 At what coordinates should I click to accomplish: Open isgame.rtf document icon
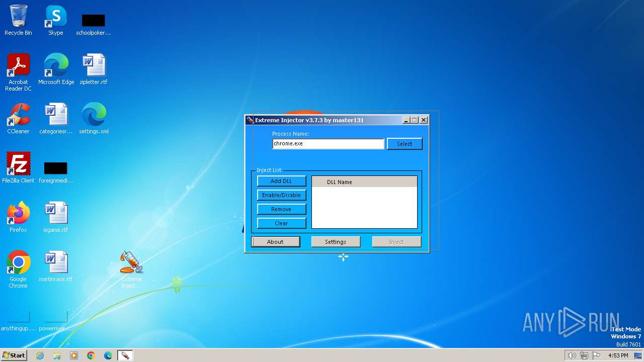(x=56, y=217)
